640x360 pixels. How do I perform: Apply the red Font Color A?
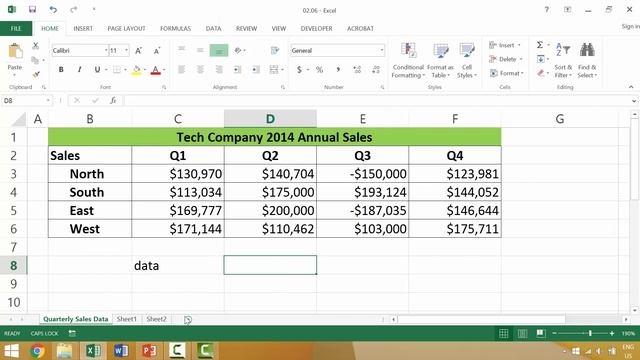[155, 70]
